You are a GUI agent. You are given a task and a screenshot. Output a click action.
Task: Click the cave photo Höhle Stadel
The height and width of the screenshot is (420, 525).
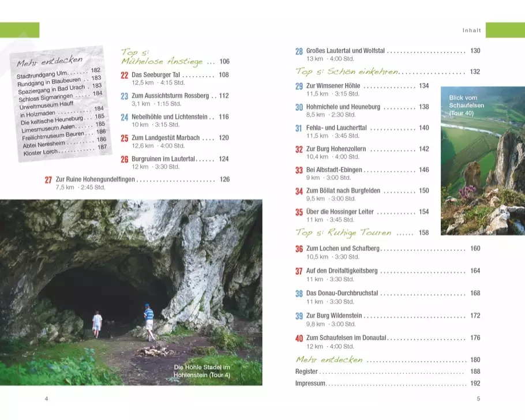pyautogui.click(x=131, y=292)
